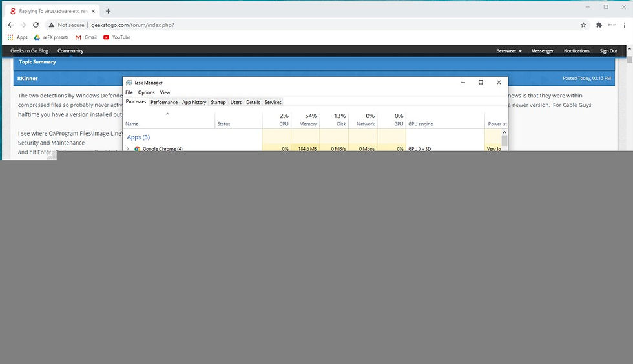
Task: Switch to Services tab
Action: click(x=273, y=102)
